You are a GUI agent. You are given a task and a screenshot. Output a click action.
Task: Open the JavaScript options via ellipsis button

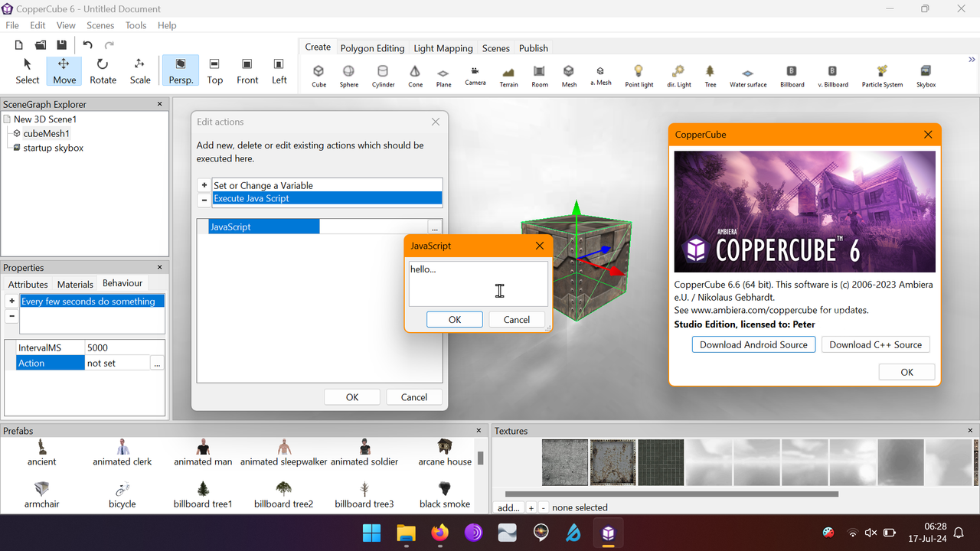(434, 227)
